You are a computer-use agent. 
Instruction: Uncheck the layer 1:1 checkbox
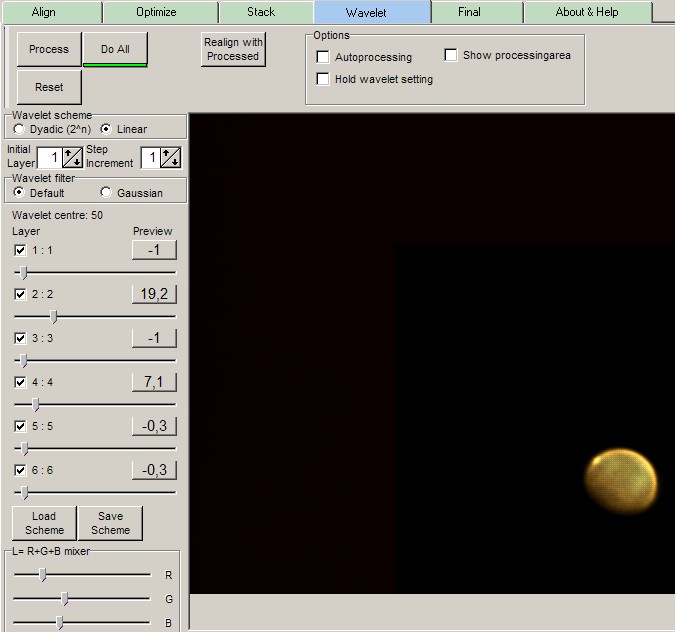click(x=21, y=250)
